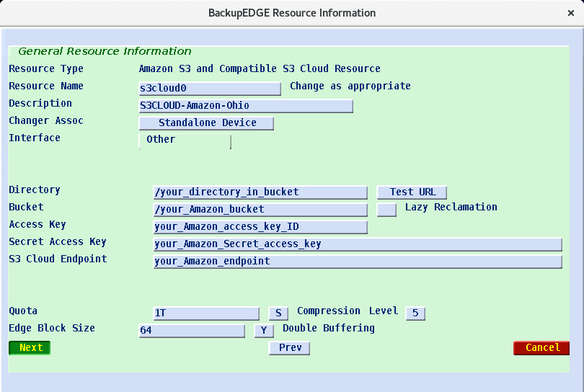Close the BackupEDGE Resource Information window

[x=570, y=13]
